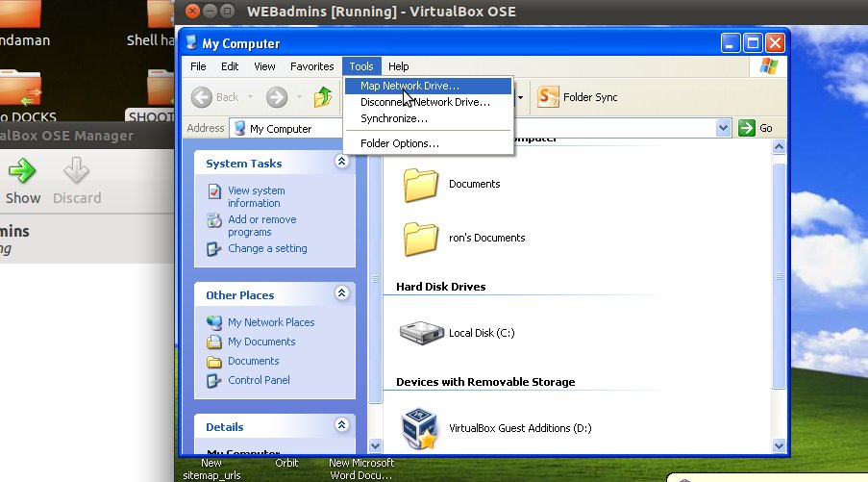868x482 pixels.
Task: Click the Hard Disk Drives group header
Action: pyautogui.click(x=440, y=287)
